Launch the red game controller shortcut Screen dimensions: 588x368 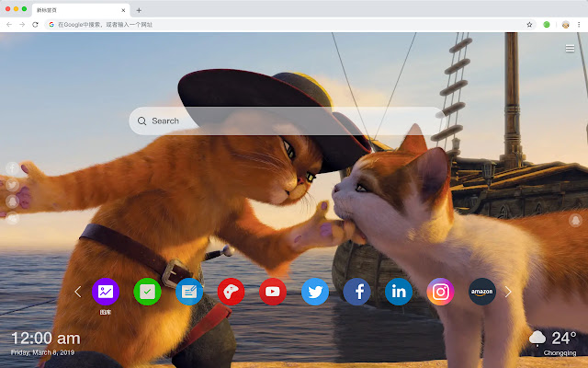pyautogui.click(x=231, y=292)
